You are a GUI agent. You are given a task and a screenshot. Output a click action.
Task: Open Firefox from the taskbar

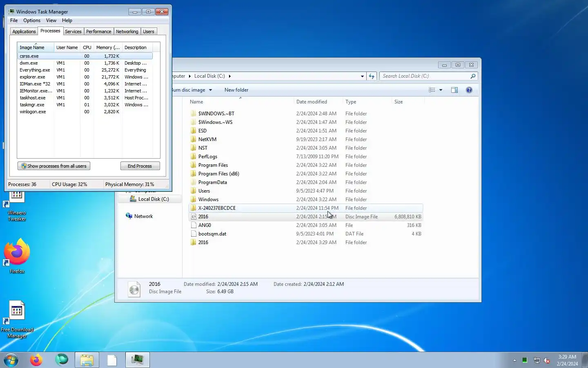[36, 360]
